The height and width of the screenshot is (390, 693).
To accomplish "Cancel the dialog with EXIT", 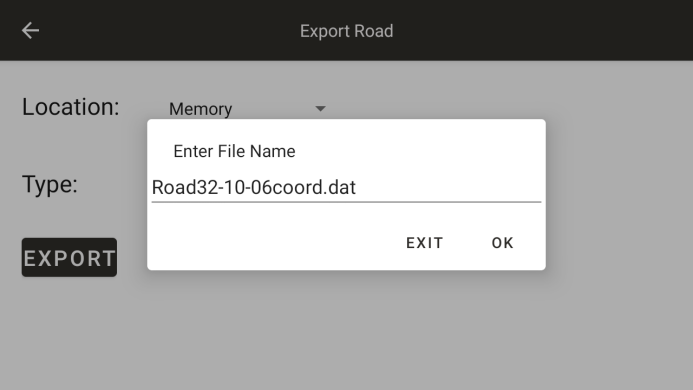I will click(424, 243).
